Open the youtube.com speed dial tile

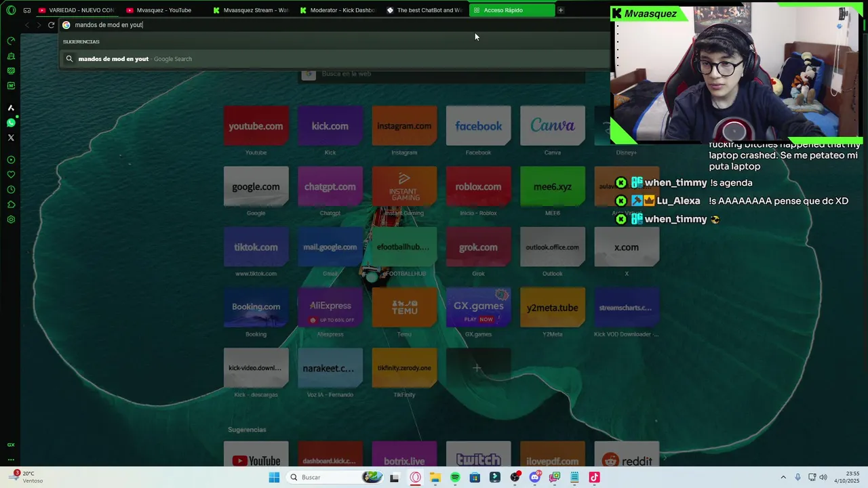point(256,125)
